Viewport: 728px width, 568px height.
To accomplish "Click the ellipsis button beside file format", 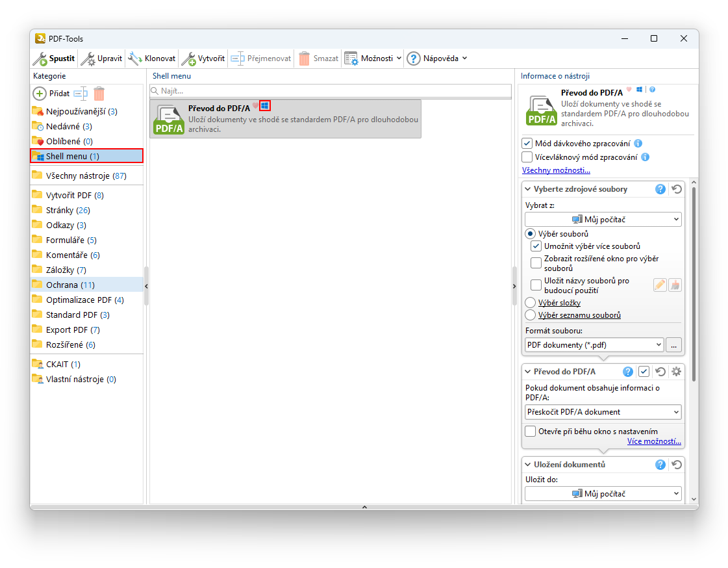I will tap(673, 345).
